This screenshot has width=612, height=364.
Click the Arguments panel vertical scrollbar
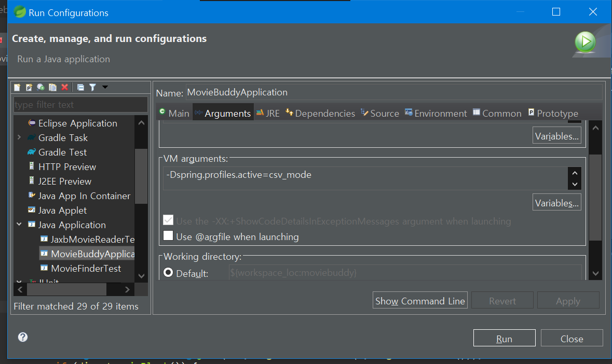click(595, 198)
